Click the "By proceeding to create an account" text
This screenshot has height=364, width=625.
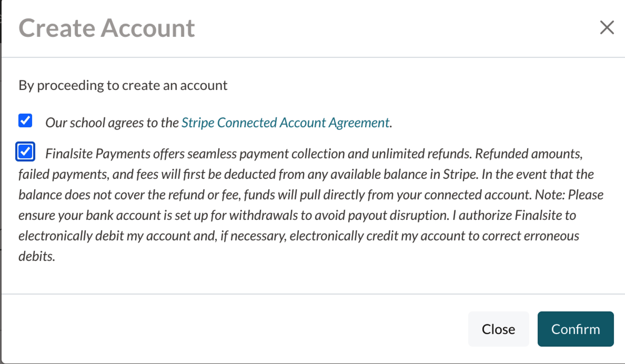pos(123,85)
